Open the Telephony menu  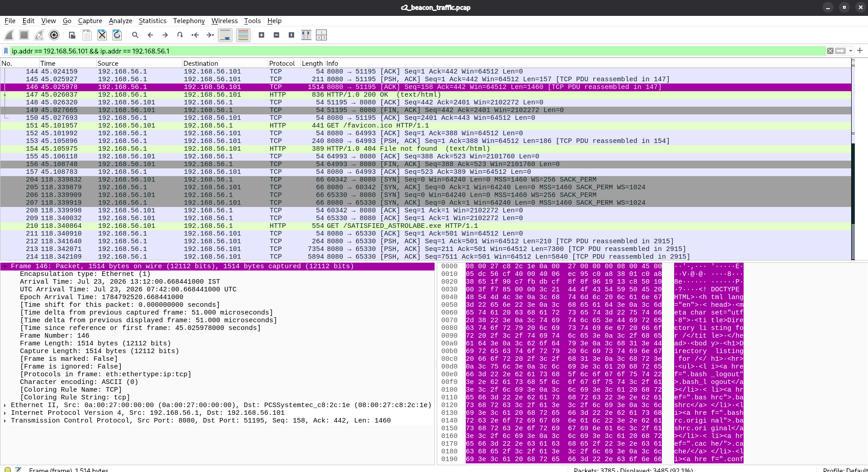tap(189, 21)
